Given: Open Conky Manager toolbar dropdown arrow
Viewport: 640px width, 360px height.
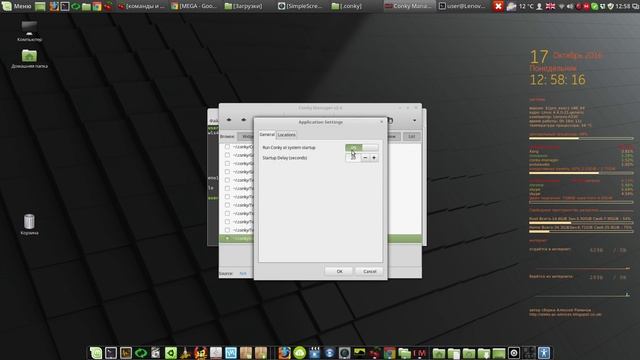Looking at the screenshot, I should [414, 120].
